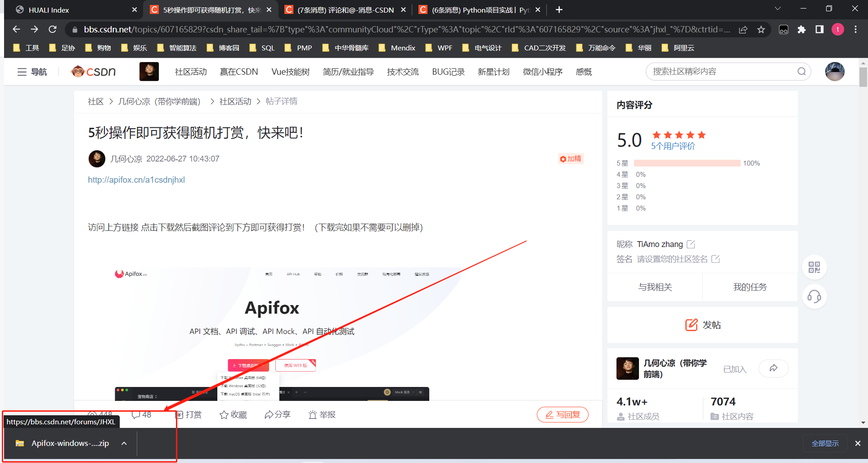Open the 智能算法 bookmarks folder
This screenshot has width=868, height=463.
pos(177,48)
